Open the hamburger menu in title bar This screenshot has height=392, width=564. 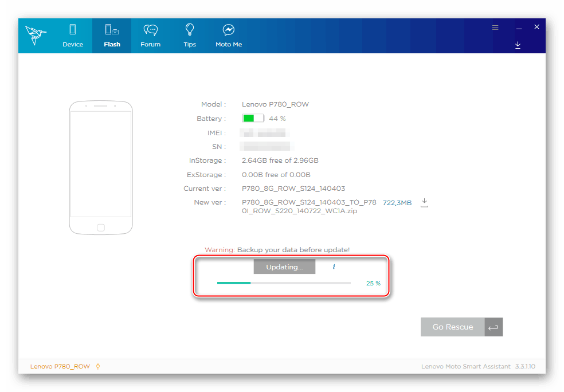point(495,28)
